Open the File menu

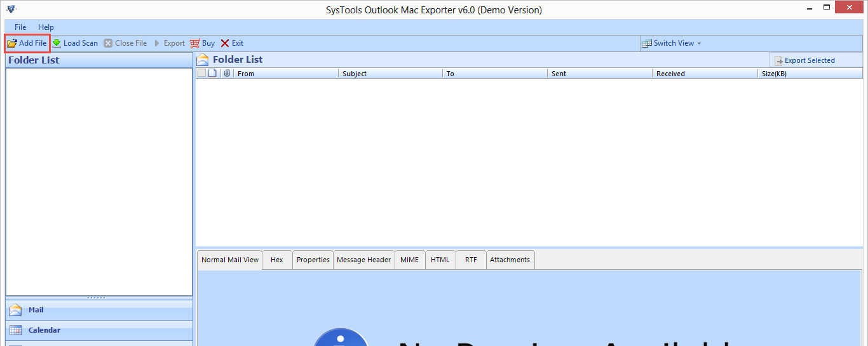[x=20, y=27]
